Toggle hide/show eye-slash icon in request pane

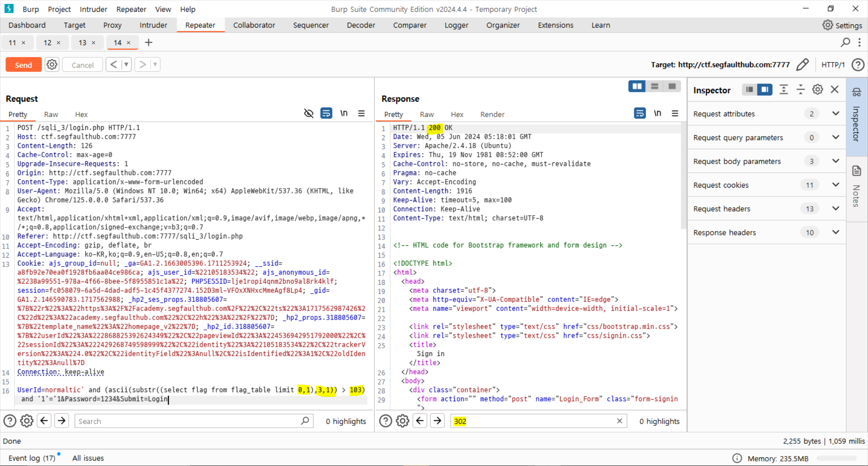[x=309, y=113]
